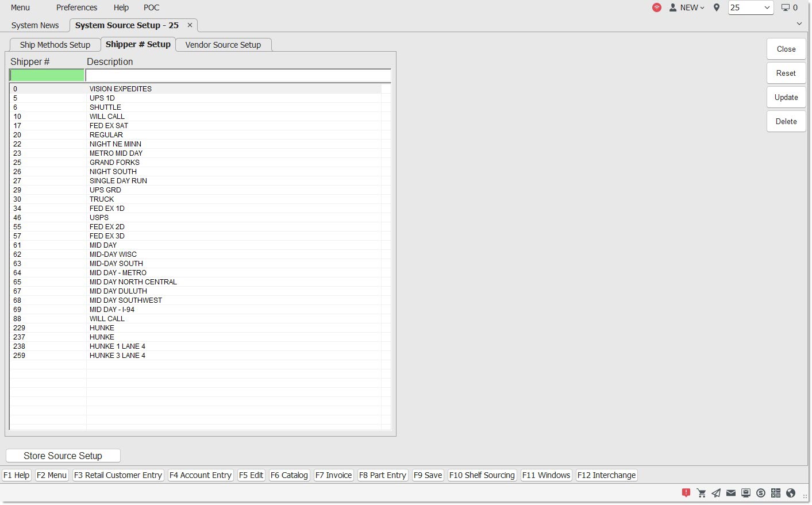812x505 pixels.
Task: Click the Store Source Setup button
Action: pyautogui.click(x=63, y=456)
